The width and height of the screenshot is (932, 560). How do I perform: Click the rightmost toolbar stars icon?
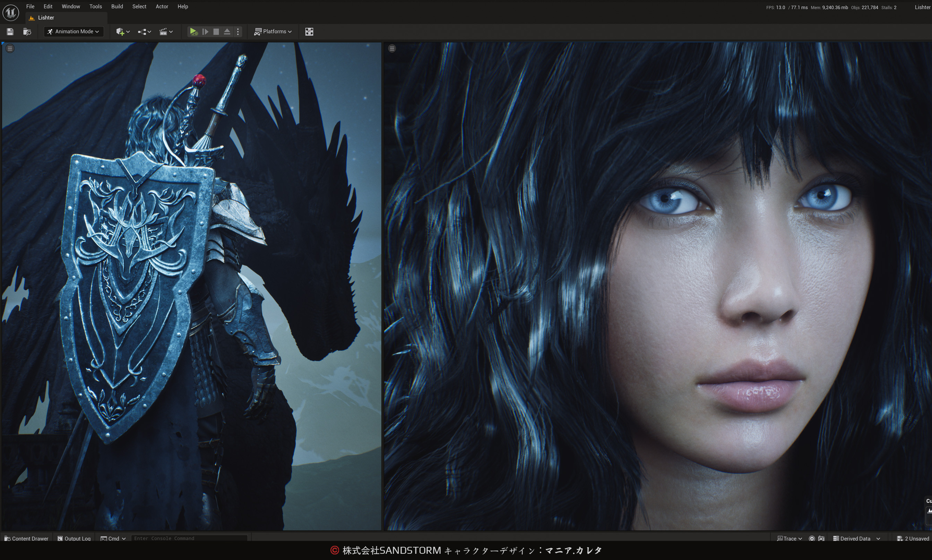pyautogui.click(x=309, y=32)
